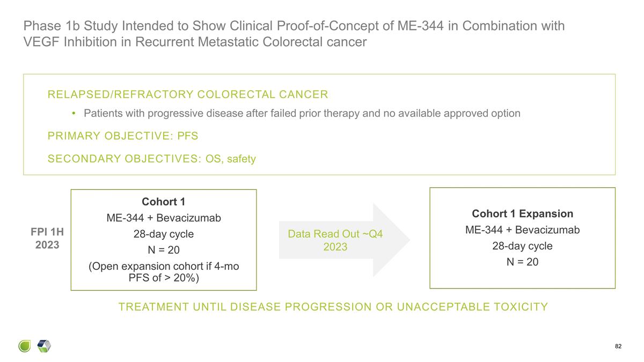Image resolution: width=644 pixels, height=362 pixels.
Task: Click the Cohort 1 heading
Action: coord(163,202)
